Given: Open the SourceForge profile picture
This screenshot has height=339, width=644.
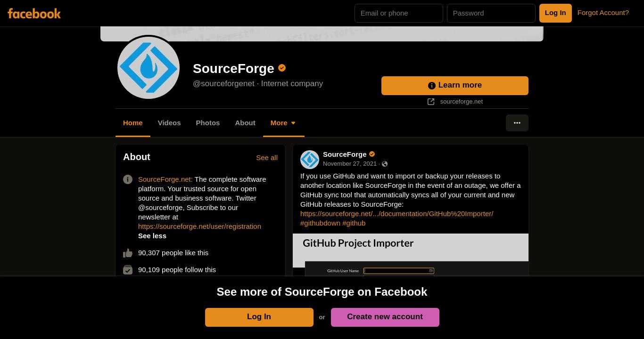Looking at the screenshot, I should 149,68.
